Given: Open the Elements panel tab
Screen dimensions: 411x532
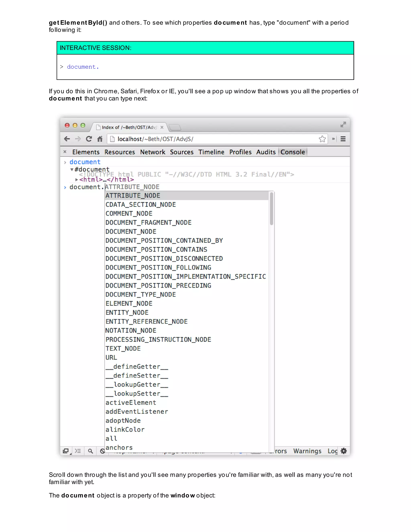Looking at the screenshot, I should (x=86, y=152).
